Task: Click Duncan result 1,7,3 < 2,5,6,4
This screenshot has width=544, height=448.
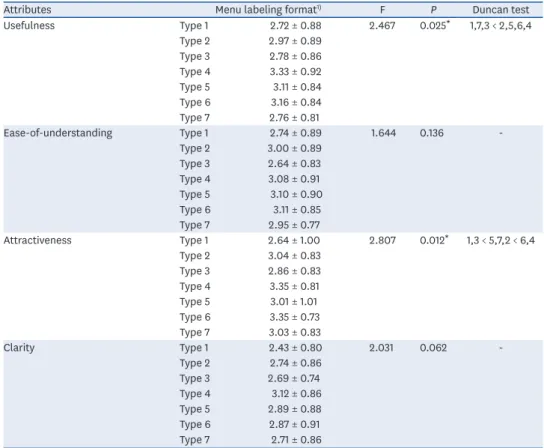Action: (501, 25)
